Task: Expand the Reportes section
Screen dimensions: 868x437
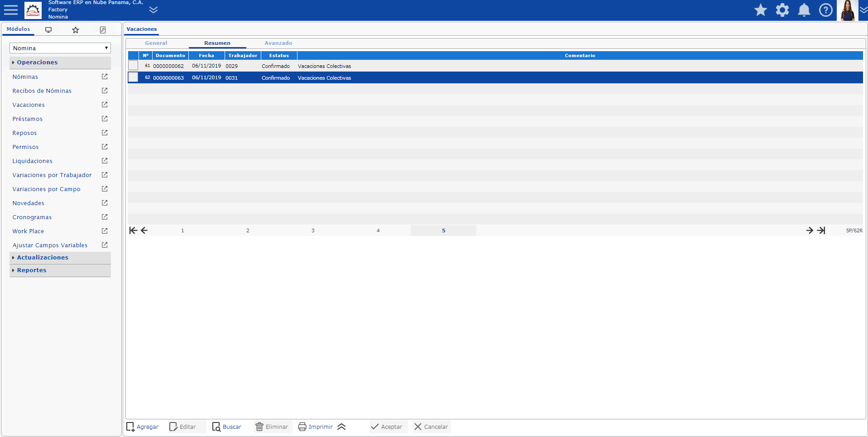Action: 32,270
